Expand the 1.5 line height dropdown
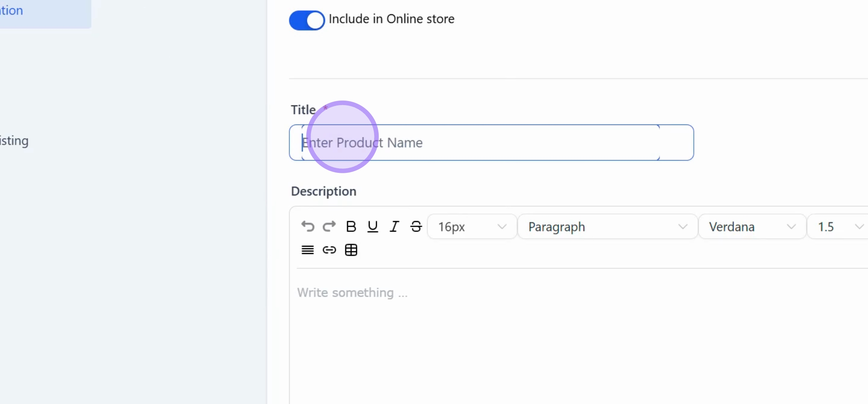 tap(838, 227)
